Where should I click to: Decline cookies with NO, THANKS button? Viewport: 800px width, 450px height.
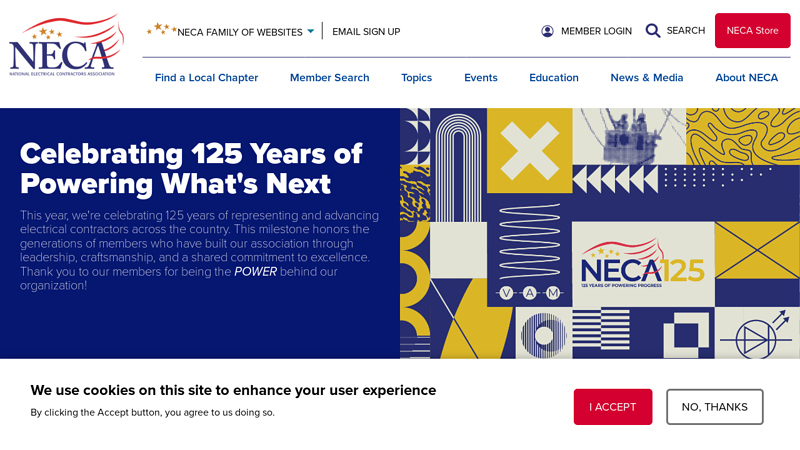pos(714,407)
